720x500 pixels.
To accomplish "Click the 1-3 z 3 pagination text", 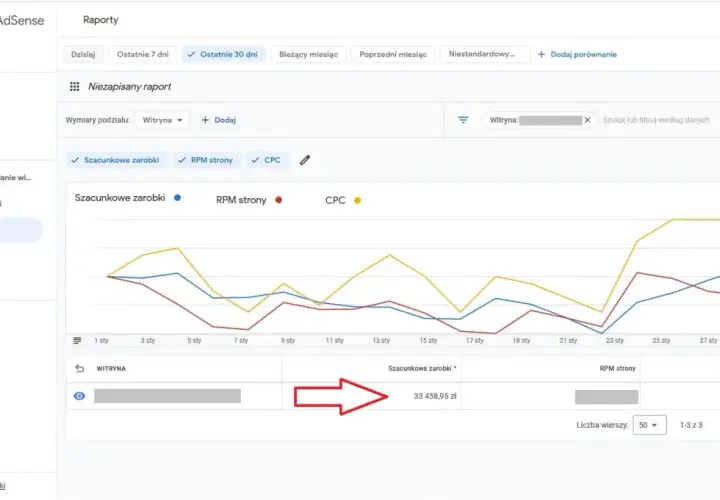I will (x=691, y=425).
